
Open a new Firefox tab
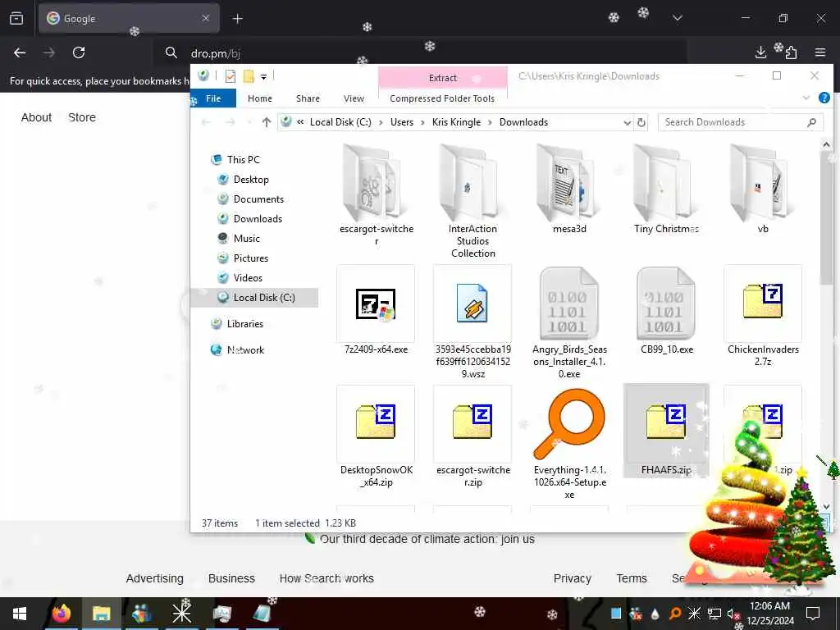pos(237,19)
